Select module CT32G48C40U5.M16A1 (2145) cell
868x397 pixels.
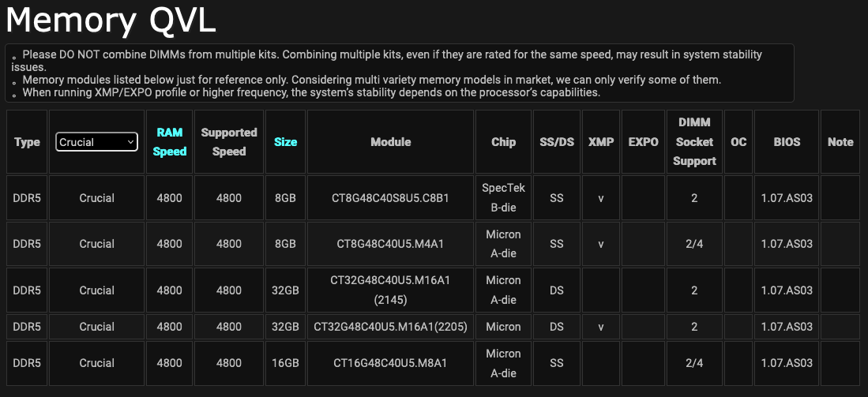(x=391, y=290)
